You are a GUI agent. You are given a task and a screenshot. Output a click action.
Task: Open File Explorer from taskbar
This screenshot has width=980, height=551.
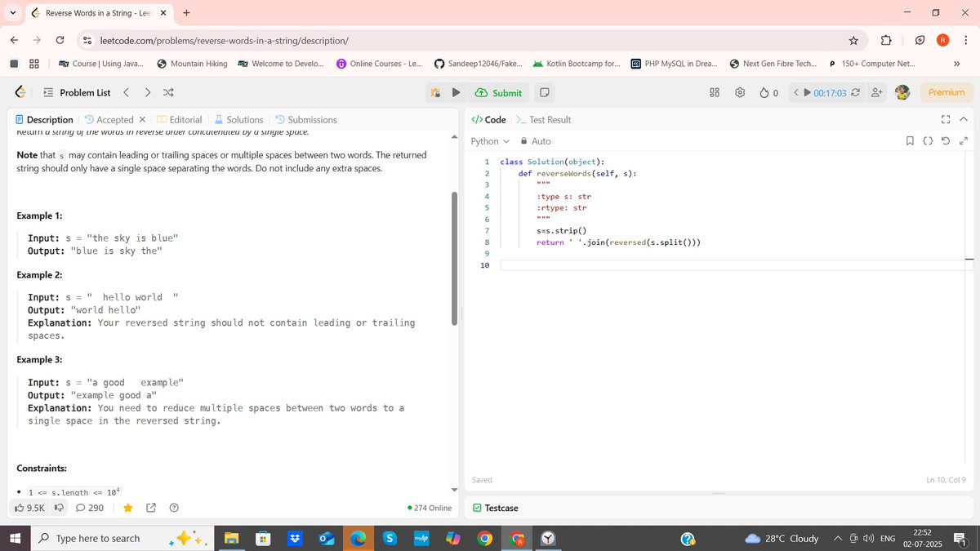tap(231, 538)
